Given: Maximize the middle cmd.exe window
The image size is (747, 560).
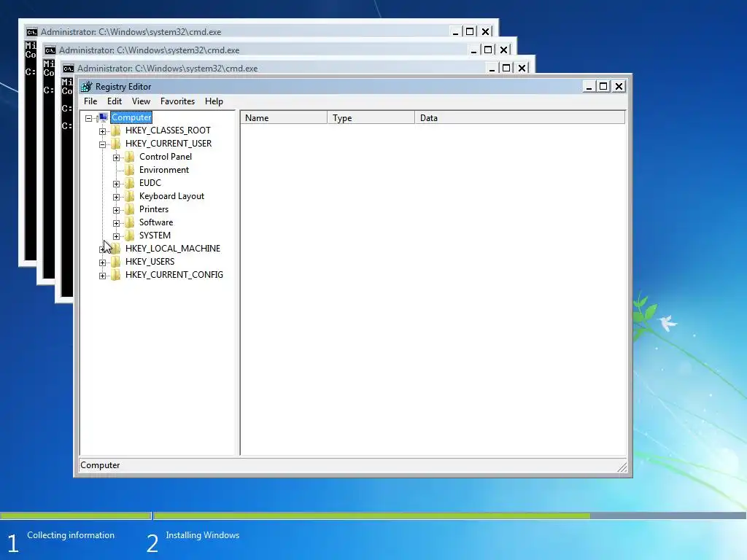Looking at the screenshot, I should click(488, 50).
